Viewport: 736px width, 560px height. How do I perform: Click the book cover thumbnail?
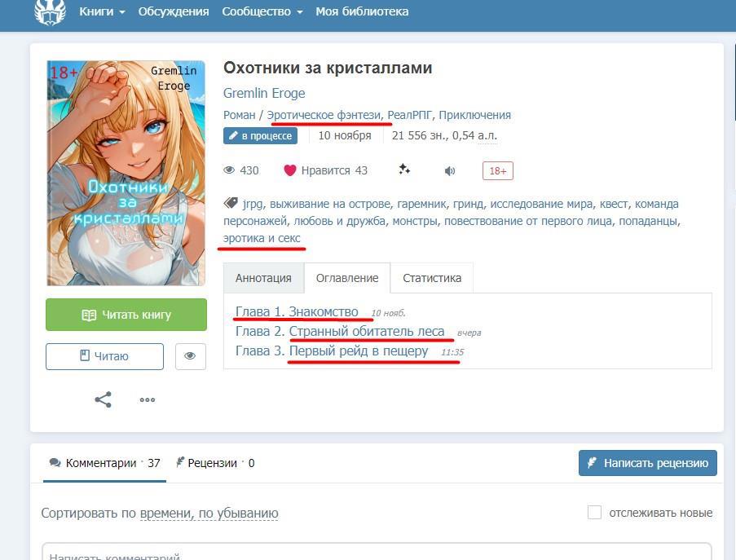point(126,173)
